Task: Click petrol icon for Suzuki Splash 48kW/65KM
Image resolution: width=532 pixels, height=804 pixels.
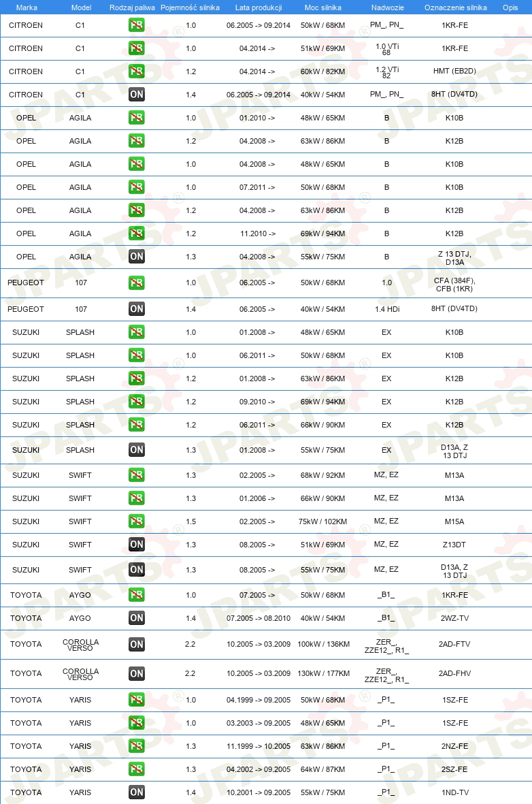Action: 136,332
